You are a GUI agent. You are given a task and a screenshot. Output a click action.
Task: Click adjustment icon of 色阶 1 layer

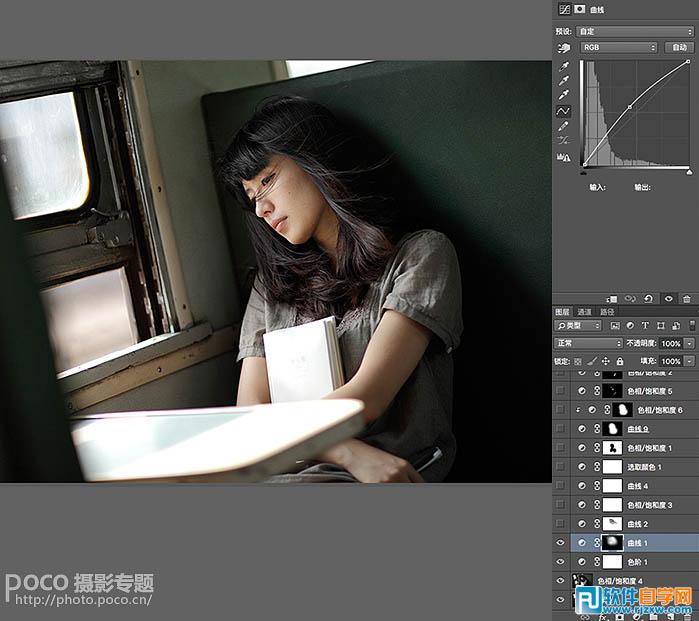click(582, 562)
